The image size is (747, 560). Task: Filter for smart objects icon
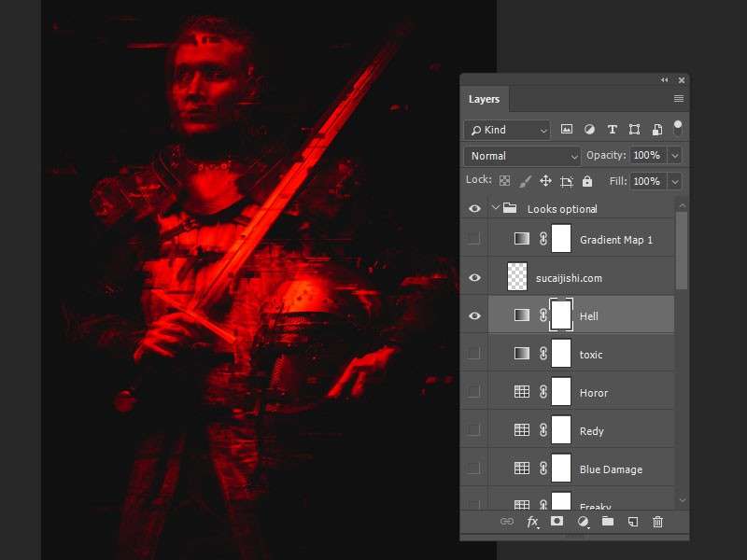point(657,129)
